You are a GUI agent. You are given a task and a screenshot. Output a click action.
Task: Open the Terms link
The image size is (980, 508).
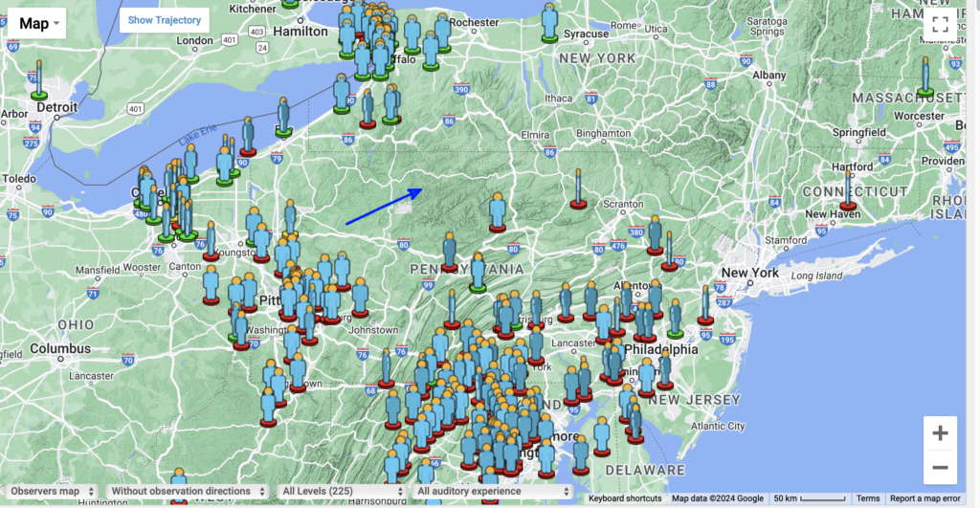click(x=868, y=498)
